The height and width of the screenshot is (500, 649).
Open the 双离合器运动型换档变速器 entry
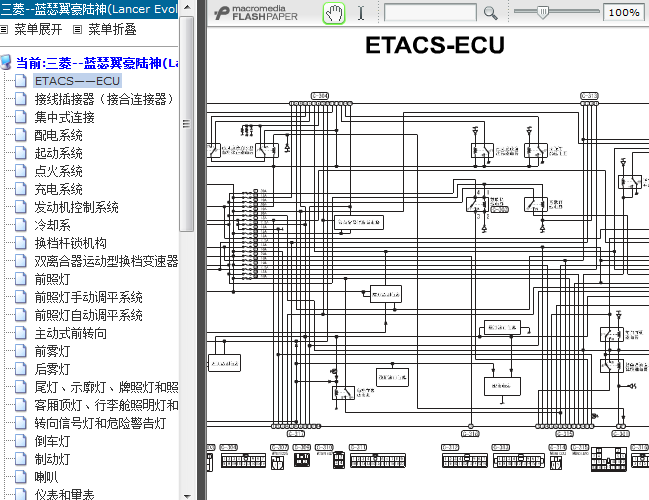point(106,261)
